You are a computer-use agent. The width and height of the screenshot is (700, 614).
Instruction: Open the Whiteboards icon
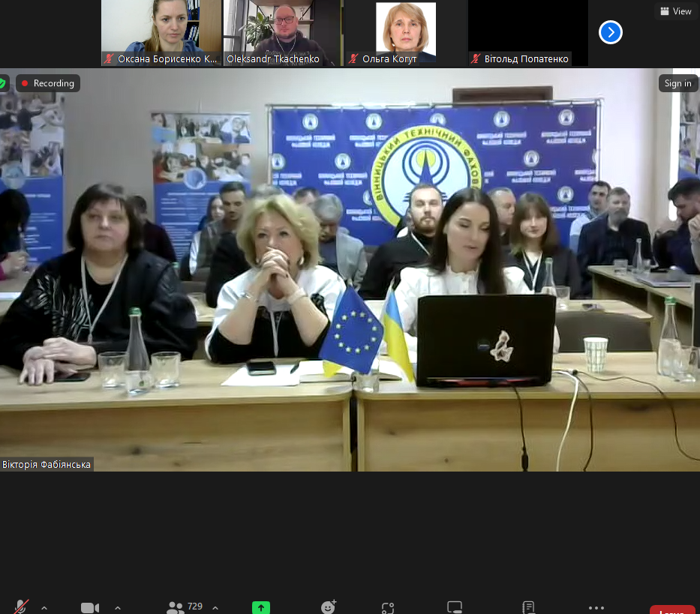click(x=455, y=607)
